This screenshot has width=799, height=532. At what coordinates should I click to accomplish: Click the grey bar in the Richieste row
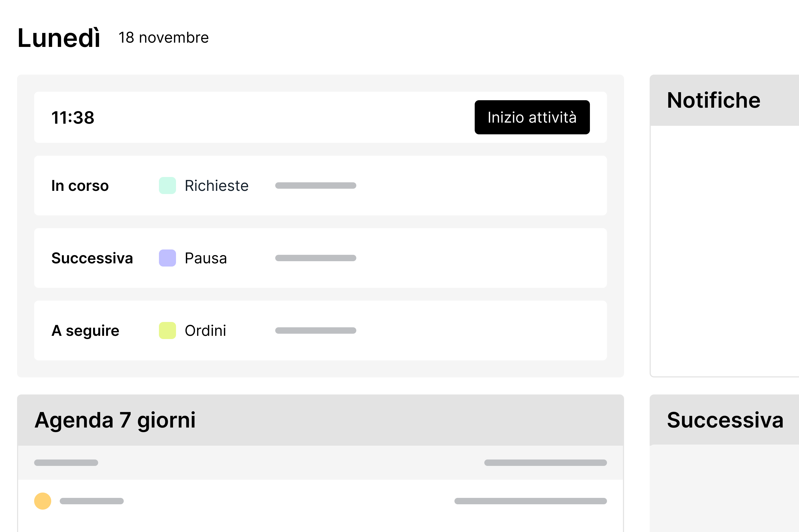coord(315,186)
